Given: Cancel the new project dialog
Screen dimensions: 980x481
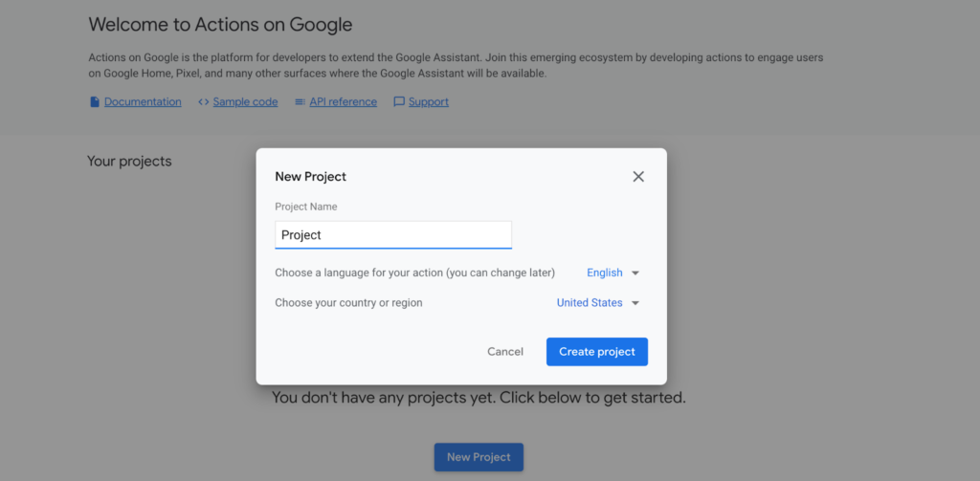Looking at the screenshot, I should click(505, 352).
